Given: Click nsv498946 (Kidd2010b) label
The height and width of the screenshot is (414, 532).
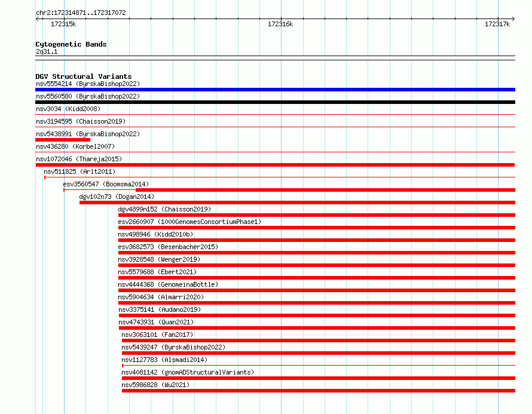Looking at the screenshot, I should [156, 234].
